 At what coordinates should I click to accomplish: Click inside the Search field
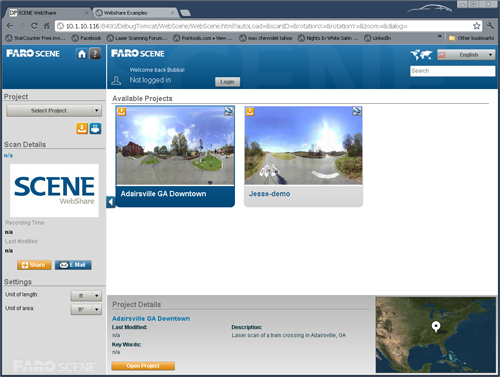[452, 71]
